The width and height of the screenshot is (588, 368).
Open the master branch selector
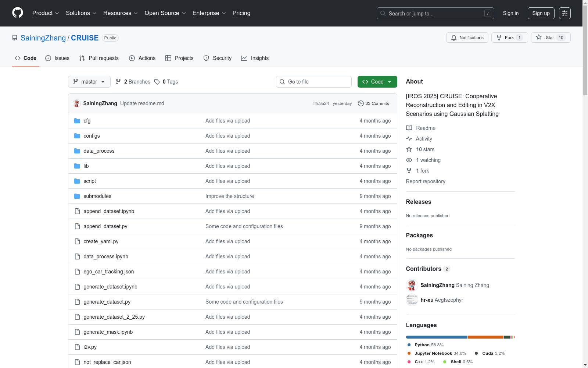coord(89,82)
